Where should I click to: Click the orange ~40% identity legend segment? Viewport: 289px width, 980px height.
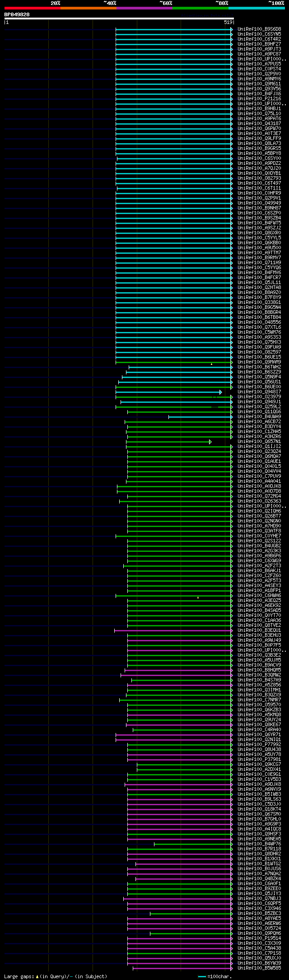(x=89, y=8)
